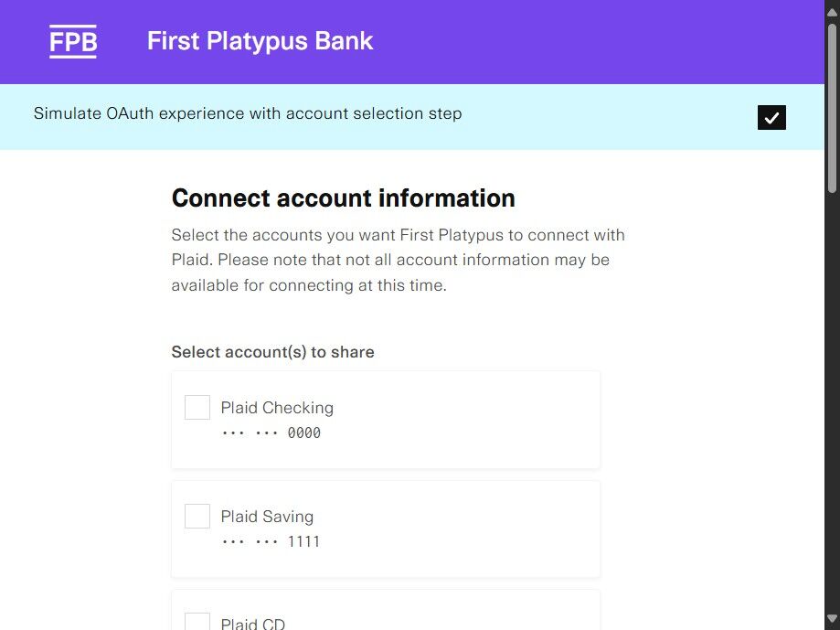Click the Simulate OAuth experience label text
Screen dimensions: 840x630
[248, 114]
